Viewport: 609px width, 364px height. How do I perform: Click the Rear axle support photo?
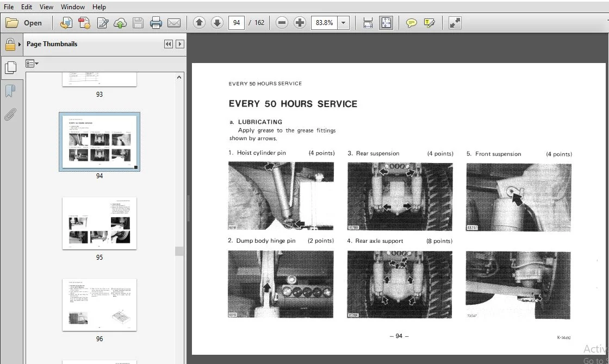point(400,285)
